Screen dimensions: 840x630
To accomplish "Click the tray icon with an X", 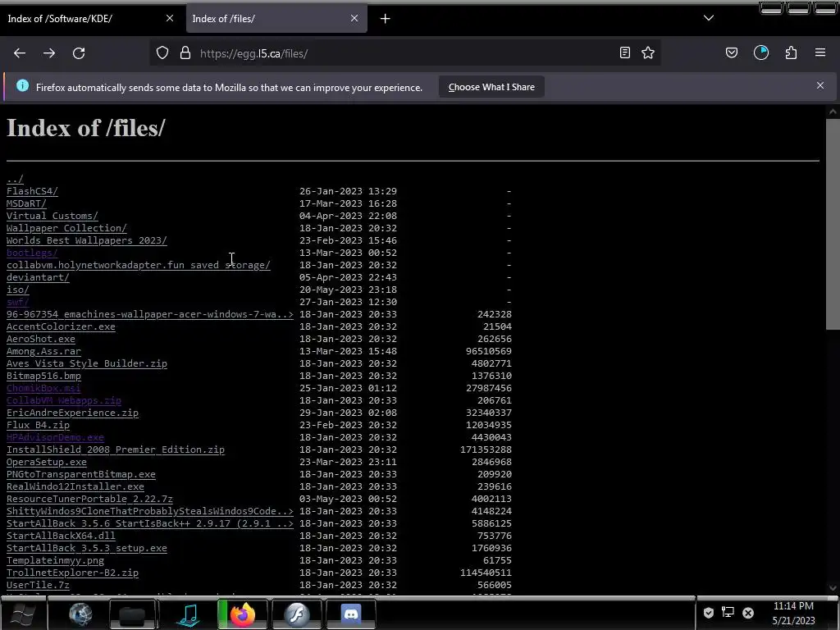I will point(748,613).
